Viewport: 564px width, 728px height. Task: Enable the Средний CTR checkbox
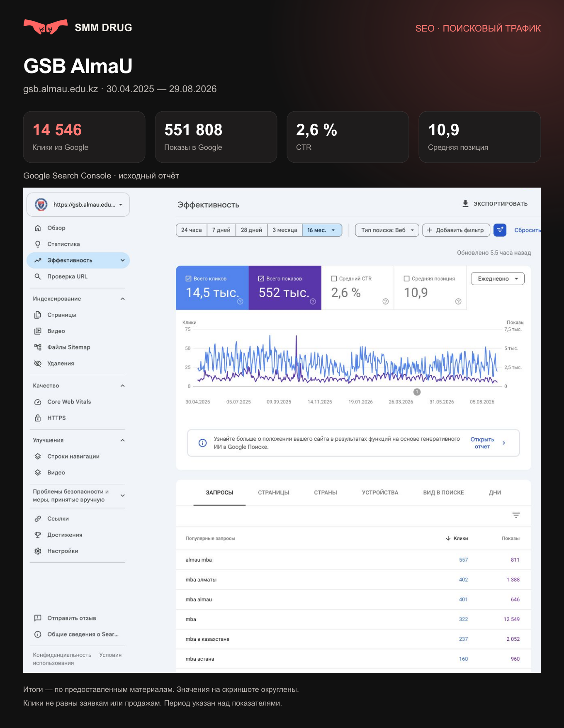tap(334, 278)
